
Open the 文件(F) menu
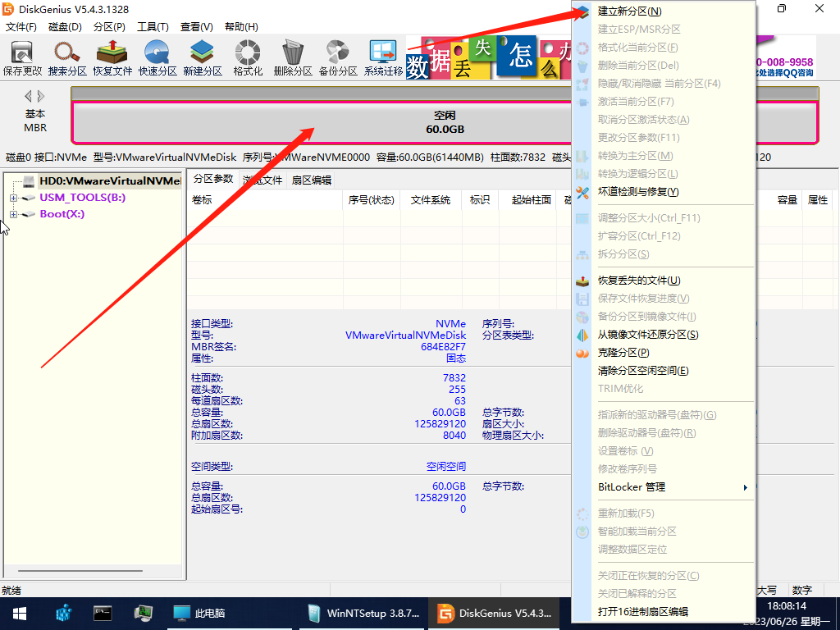21,27
